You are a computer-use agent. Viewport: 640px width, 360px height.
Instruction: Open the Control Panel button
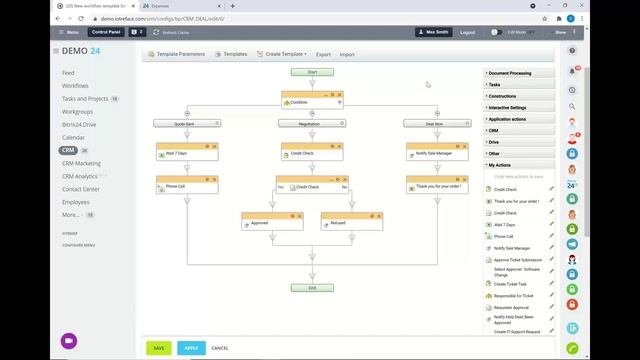pyautogui.click(x=106, y=32)
